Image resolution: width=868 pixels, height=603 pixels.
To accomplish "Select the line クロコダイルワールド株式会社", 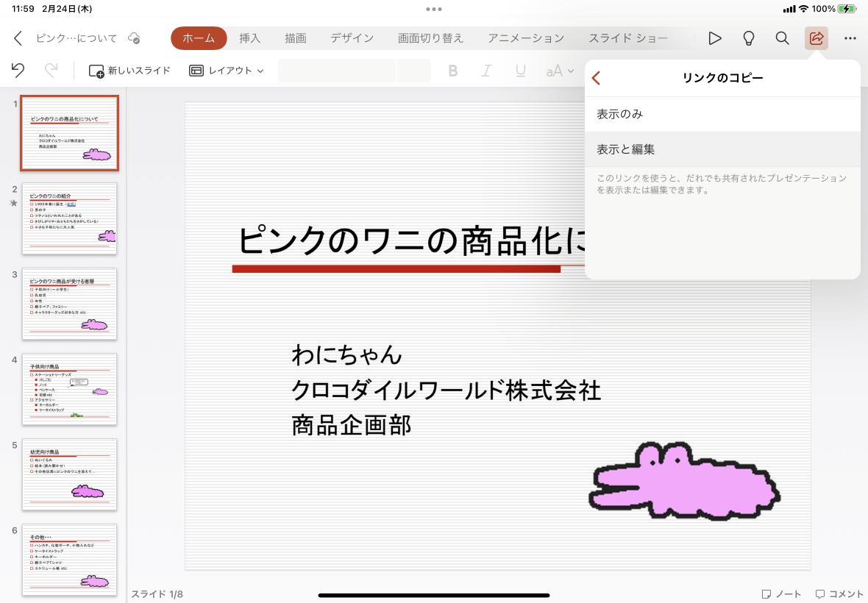I will [x=446, y=390].
